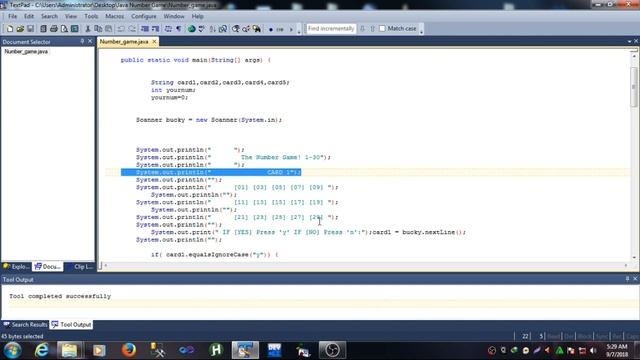Start macro recording with the dot icon
640x360 pixels.
tap(271, 29)
